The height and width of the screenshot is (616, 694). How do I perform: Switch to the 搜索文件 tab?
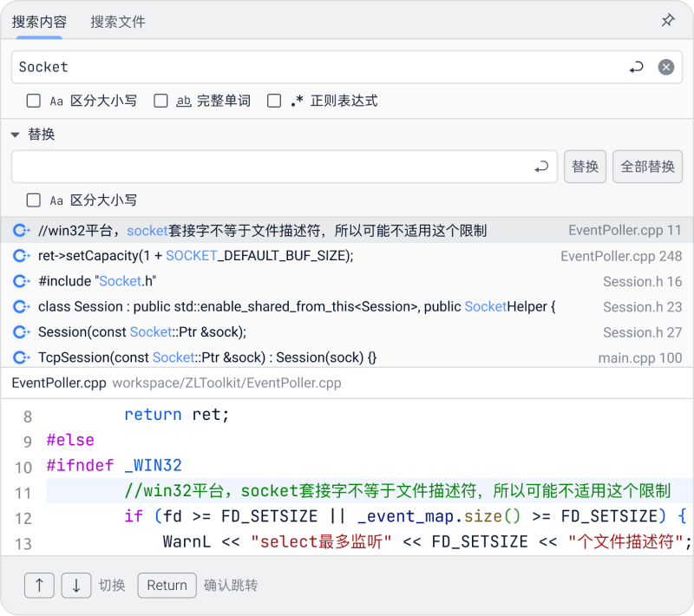[118, 22]
